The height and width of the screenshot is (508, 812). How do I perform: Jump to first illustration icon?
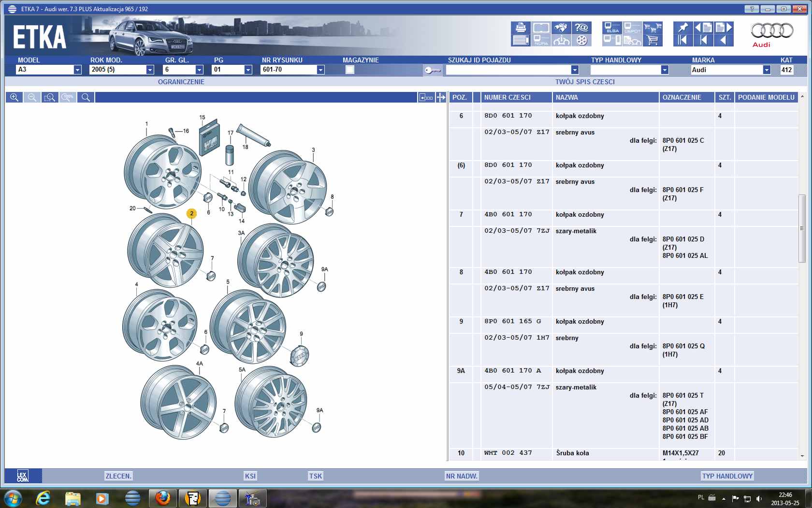coord(683,40)
